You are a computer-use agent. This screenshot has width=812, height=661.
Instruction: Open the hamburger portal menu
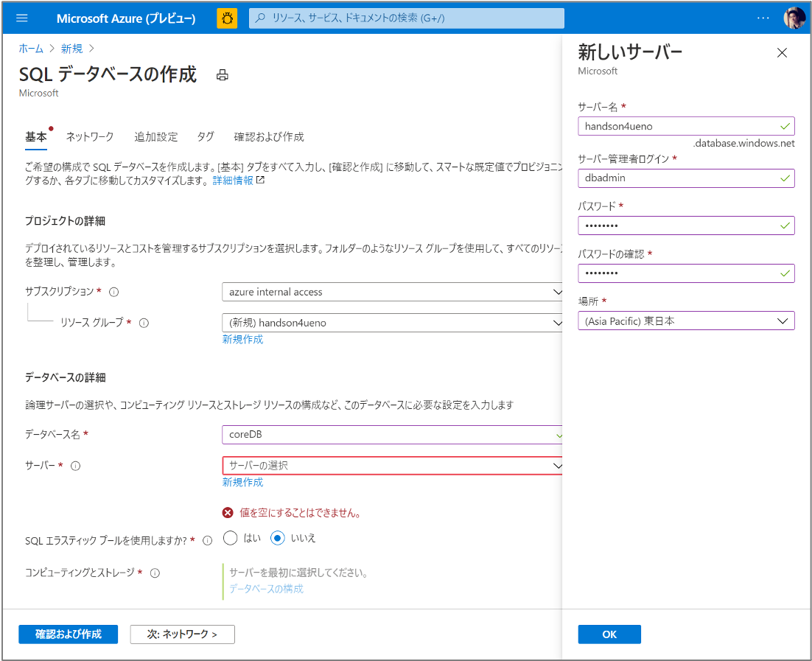(22, 18)
